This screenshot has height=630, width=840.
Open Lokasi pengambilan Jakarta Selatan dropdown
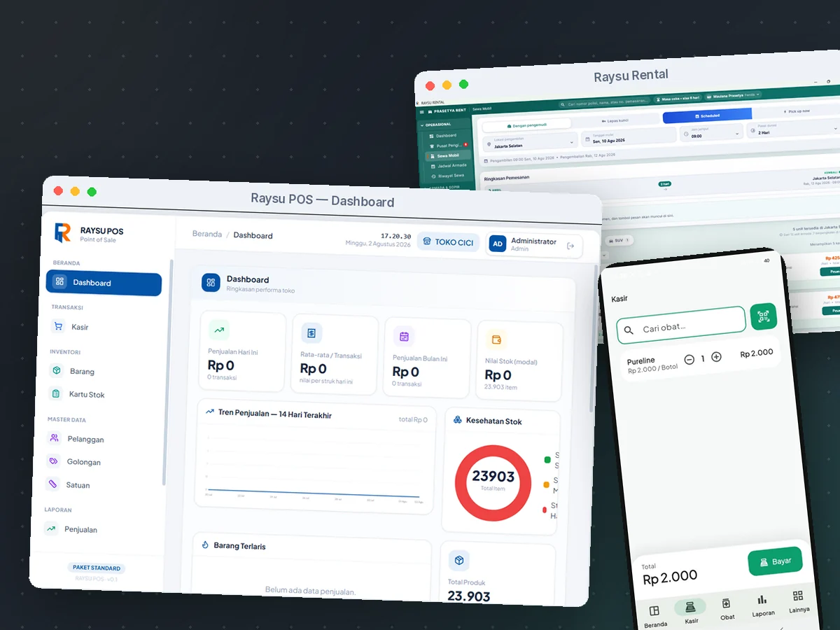(531, 143)
